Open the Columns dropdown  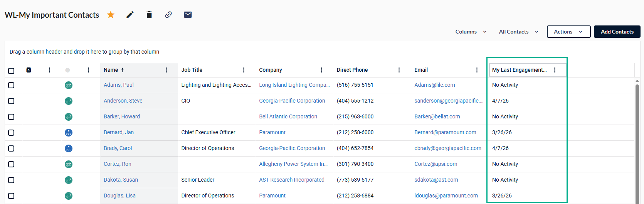(x=471, y=32)
